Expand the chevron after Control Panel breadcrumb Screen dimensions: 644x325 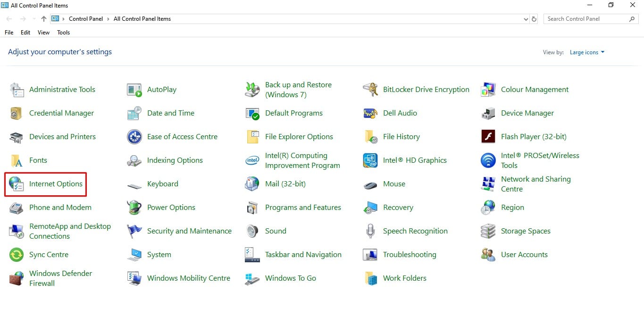click(x=108, y=19)
